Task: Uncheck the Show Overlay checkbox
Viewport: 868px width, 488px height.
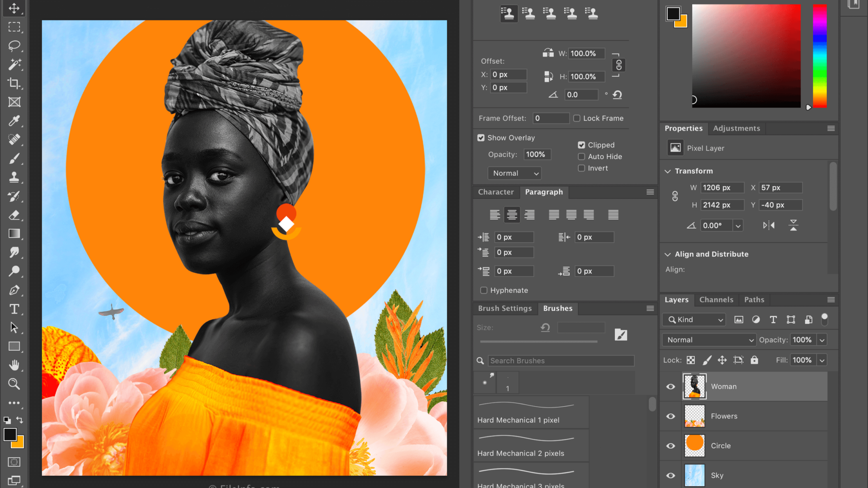Action: click(x=481, y=138)
